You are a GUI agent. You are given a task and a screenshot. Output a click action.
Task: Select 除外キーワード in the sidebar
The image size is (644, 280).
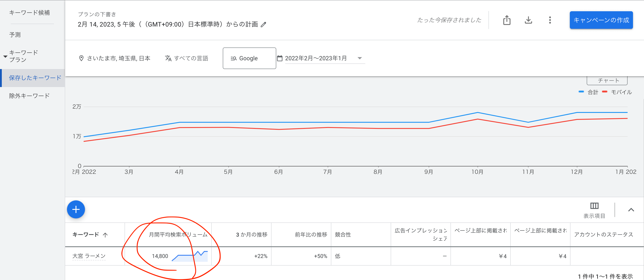(29, 96)
